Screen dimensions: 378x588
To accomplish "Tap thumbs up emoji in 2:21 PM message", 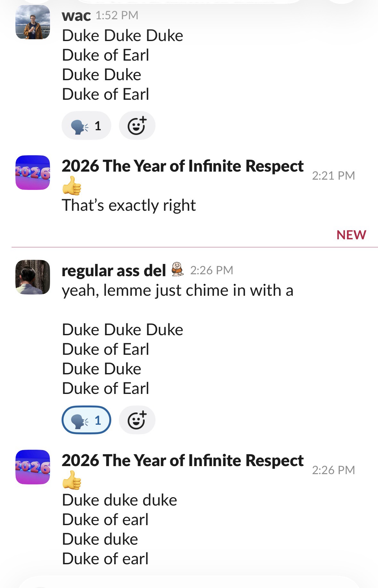I will pyautogui.click(x=72, y=186).
